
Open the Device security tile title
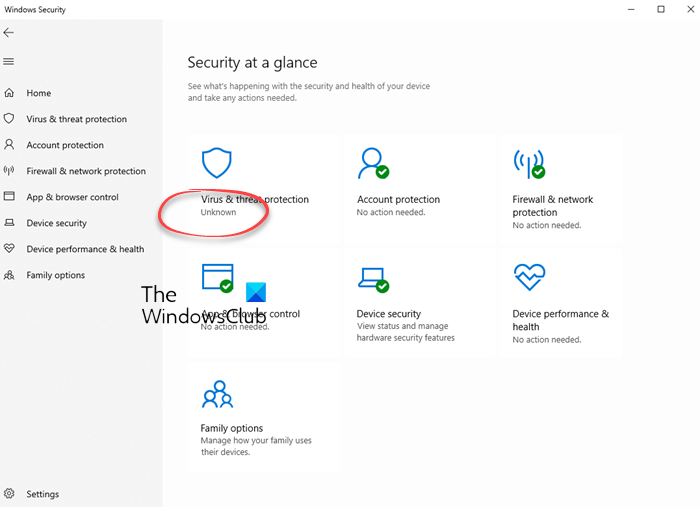[389, 314]
